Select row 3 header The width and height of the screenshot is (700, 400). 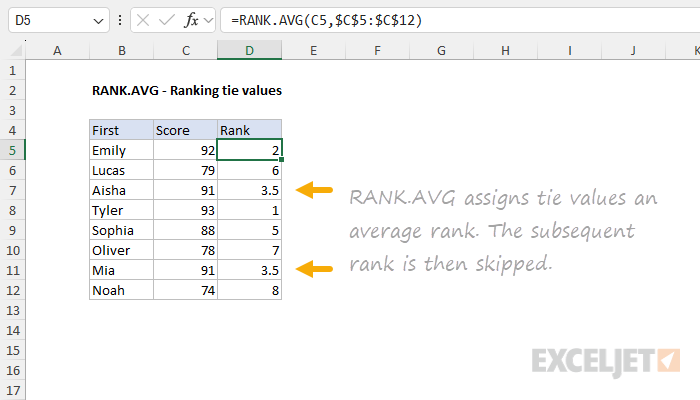coord(12,110)
